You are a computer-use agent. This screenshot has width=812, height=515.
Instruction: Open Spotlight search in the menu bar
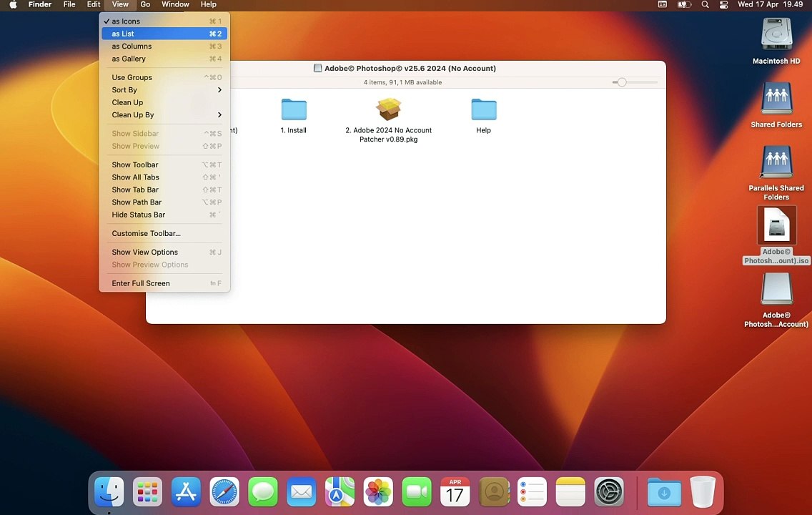pyautogui.click(x=705, y=5)
